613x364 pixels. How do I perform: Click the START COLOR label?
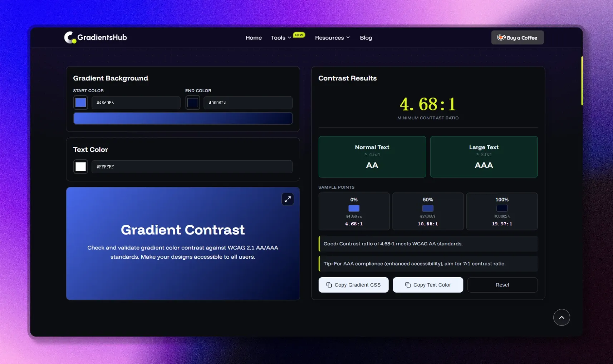click(x=88, y=91)
